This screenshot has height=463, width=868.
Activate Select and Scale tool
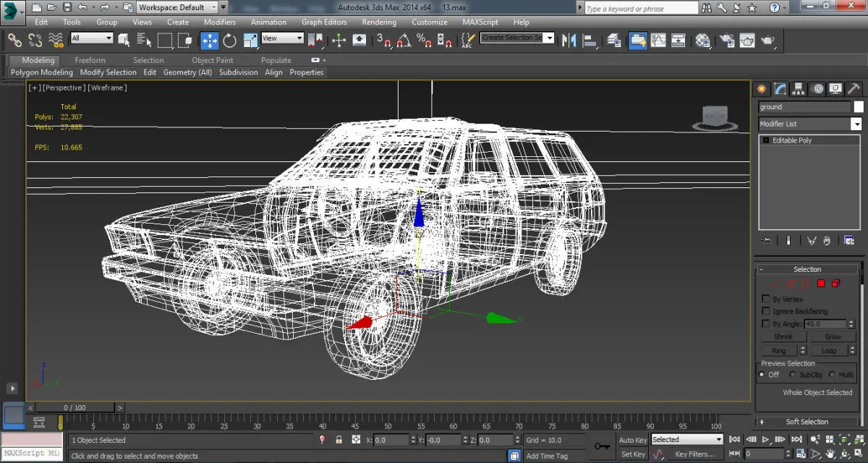pos(250,40)
